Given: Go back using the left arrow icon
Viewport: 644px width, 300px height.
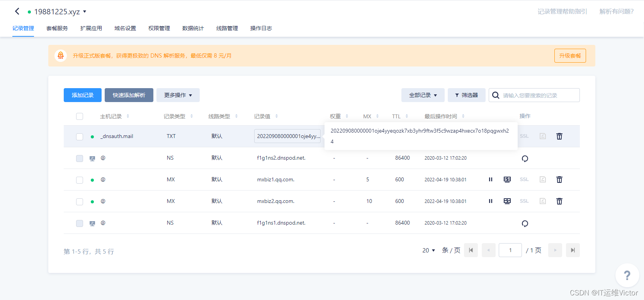Looking at the screenshot, I should 17,11.
